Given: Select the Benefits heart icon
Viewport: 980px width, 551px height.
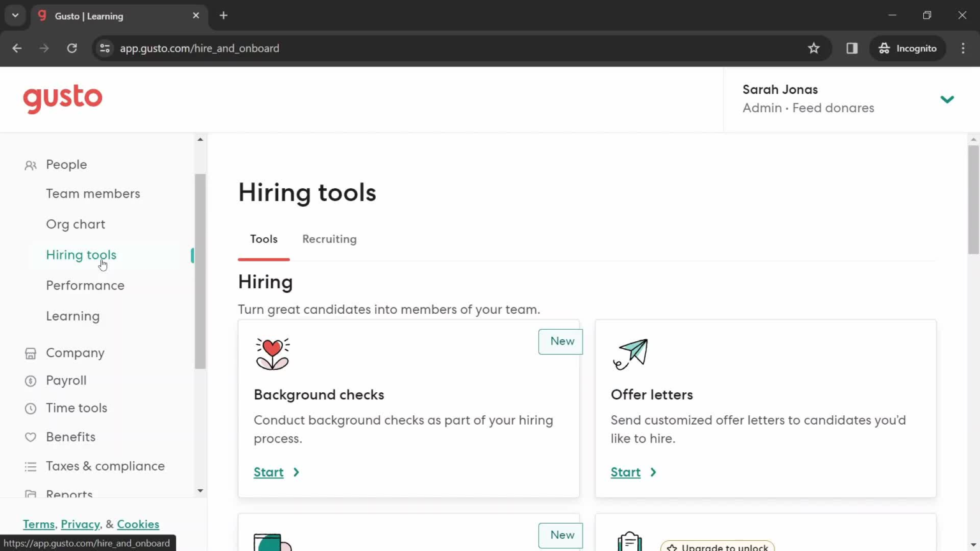Looking at the screenshot, I should [x=30, y=437].
